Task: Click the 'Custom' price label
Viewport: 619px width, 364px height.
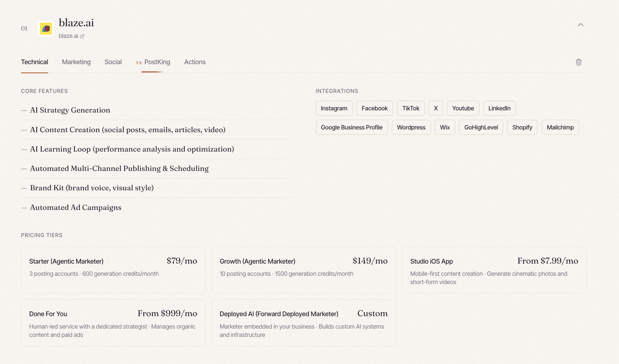Action: [373, 313]
